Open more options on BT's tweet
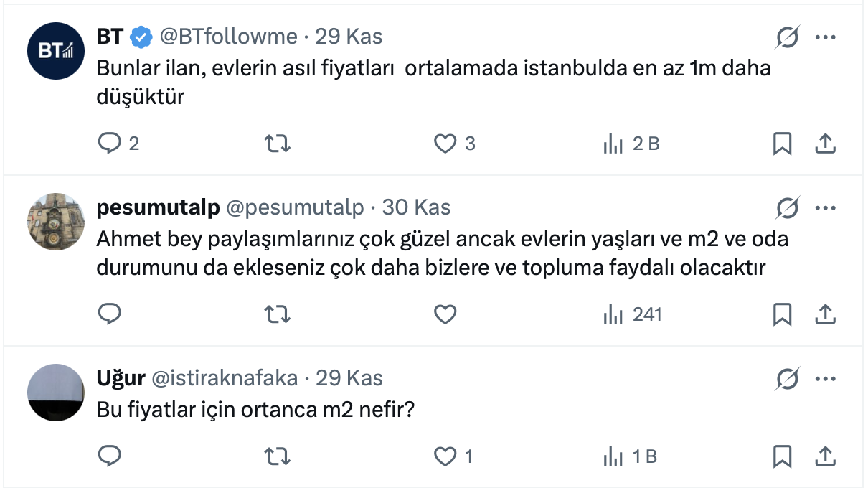 [826, 37]
